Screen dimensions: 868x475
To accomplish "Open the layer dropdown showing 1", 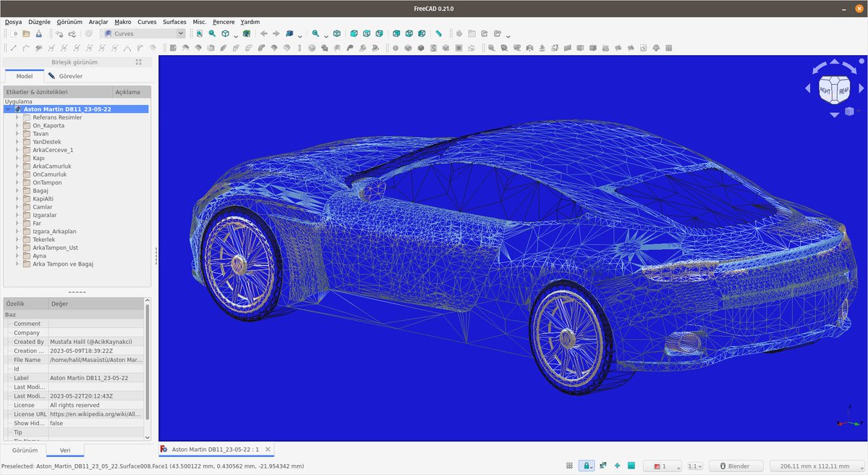I will coord(663,466).
